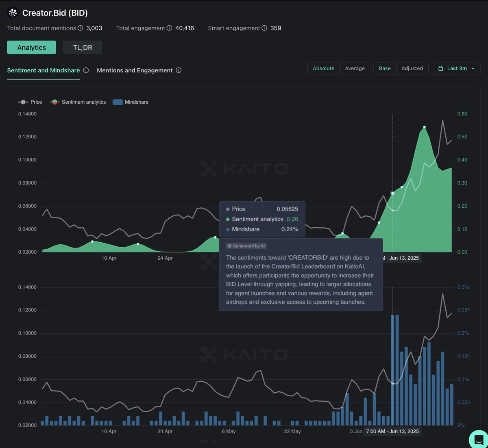This screenshot has width=488, height=448.
Task: Click the 5 Jun axis label on lower chart
Action: tap(356, 431)
